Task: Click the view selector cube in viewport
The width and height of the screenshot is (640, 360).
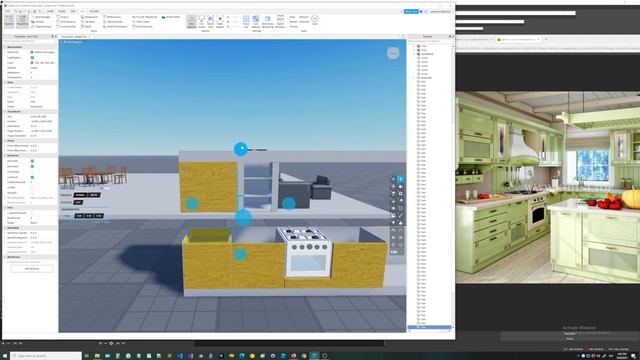Action: tap(393, 53)
